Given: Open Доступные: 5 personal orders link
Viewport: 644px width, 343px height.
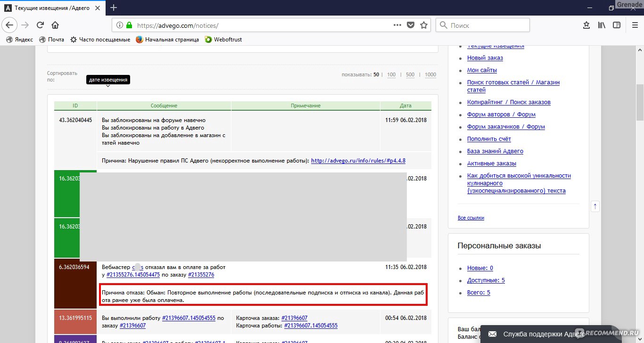Looking at the screenshot, I should click(486, 280).
